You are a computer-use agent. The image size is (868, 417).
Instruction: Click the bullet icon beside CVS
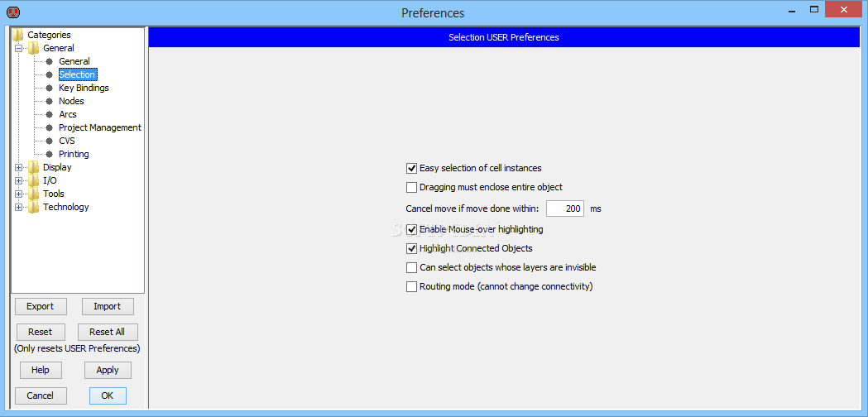tap(50, 141)
